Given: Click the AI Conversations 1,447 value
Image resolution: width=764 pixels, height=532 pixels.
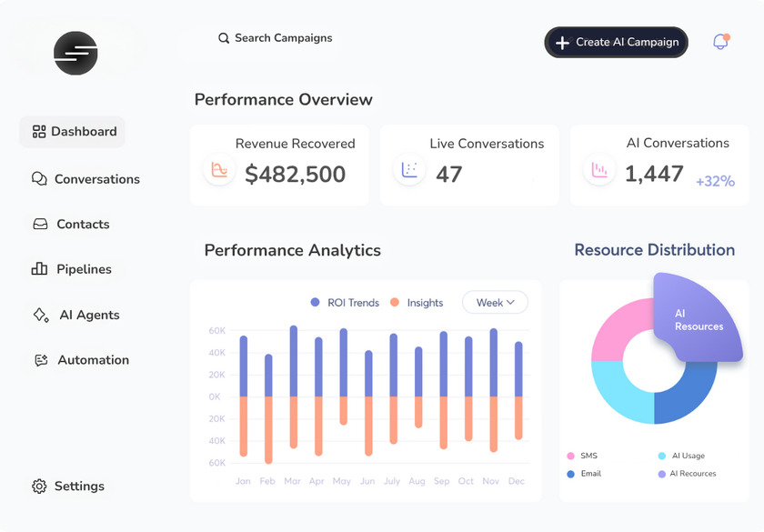Looking at the screenshot, I should pos(654,174).
